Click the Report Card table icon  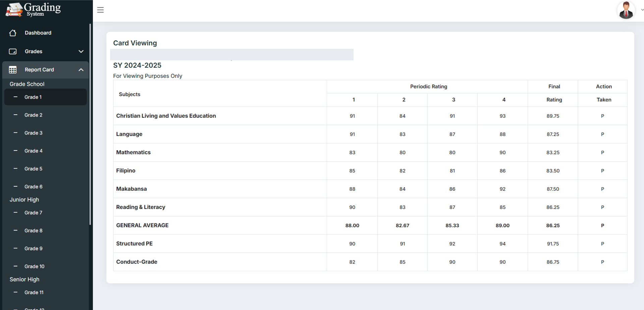(13, 70)
